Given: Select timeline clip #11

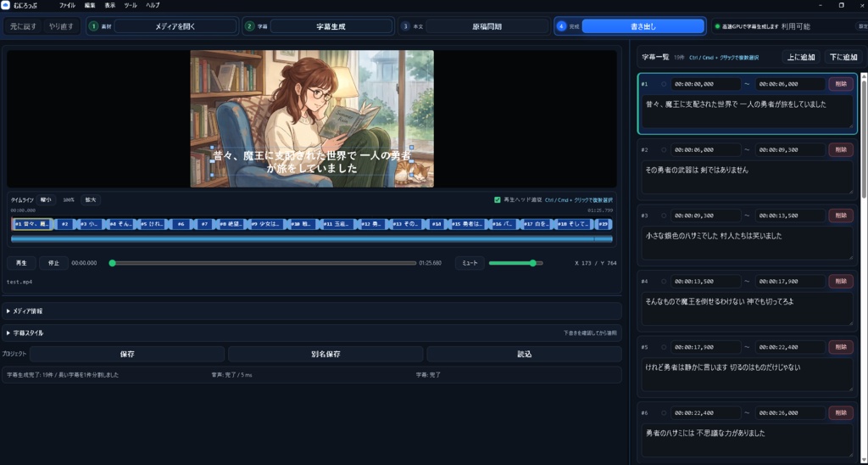Looking at the screenshot, I should (337, 224).
